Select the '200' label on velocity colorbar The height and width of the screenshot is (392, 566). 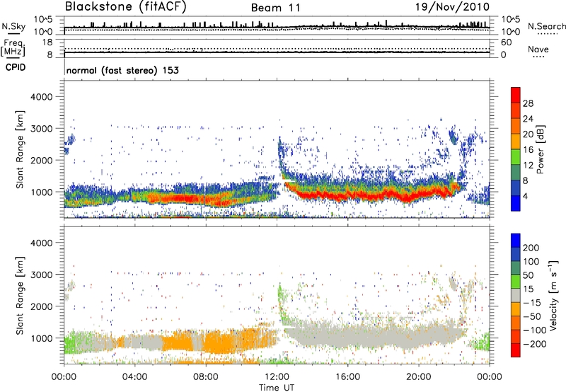(x=531, y=248)
